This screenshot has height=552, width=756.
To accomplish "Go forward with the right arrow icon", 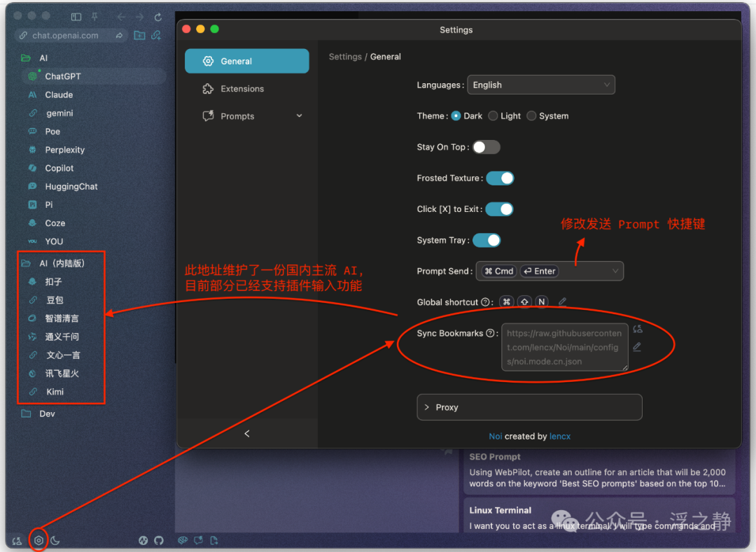I will click(139, 17).
